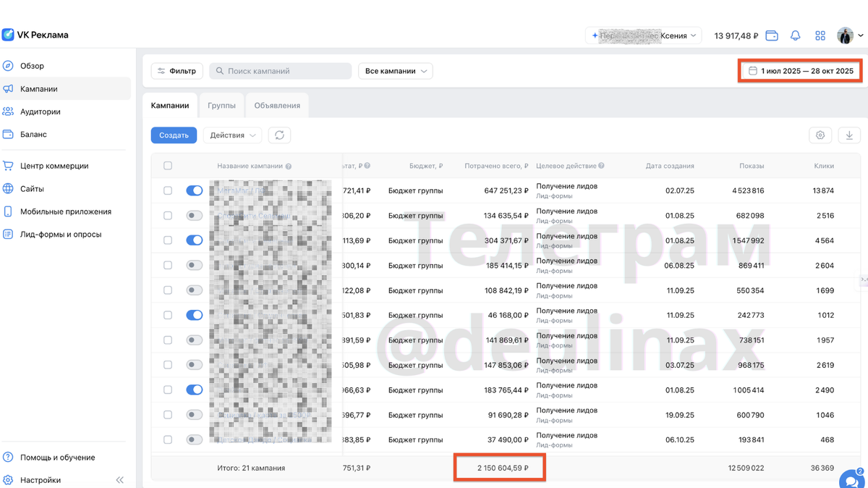Toggle campaign switch in 134 635,54 ₽ row

click(x=195, y=216)
